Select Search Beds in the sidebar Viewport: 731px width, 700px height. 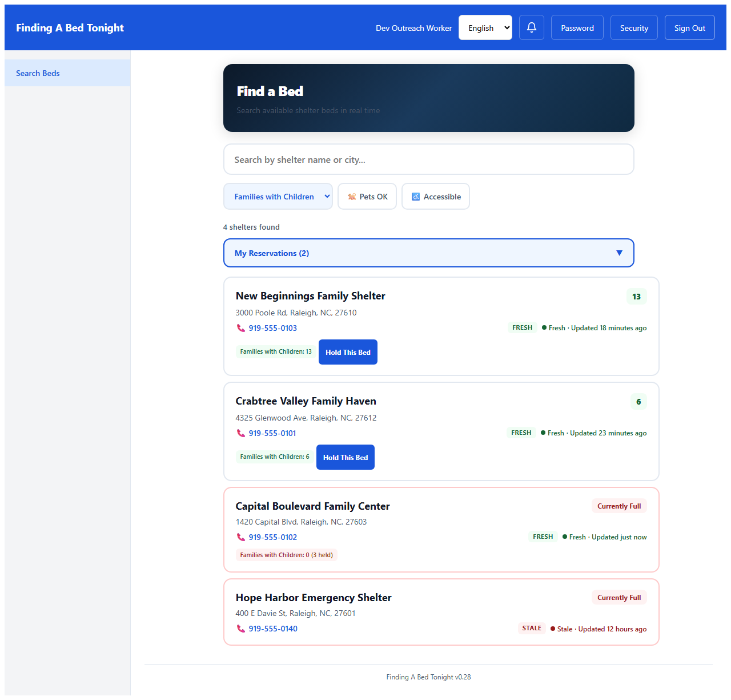click(38, 73)
